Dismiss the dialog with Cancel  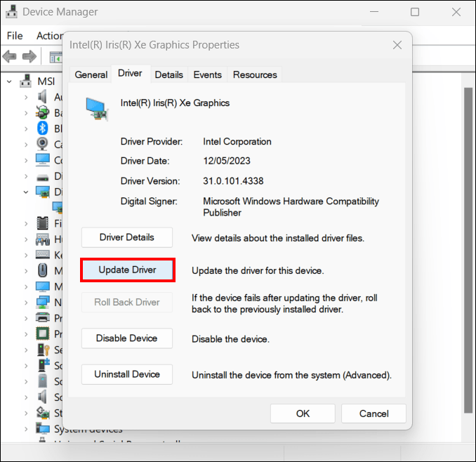point(373,414)
